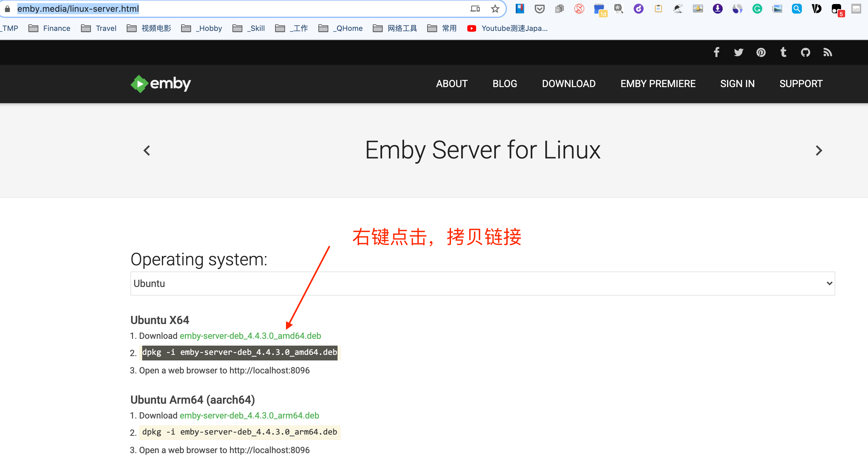Viewport: 868px width, 467px height.
Task: Open the blue magnifier search extension
Action: click(x=797, y=9)
